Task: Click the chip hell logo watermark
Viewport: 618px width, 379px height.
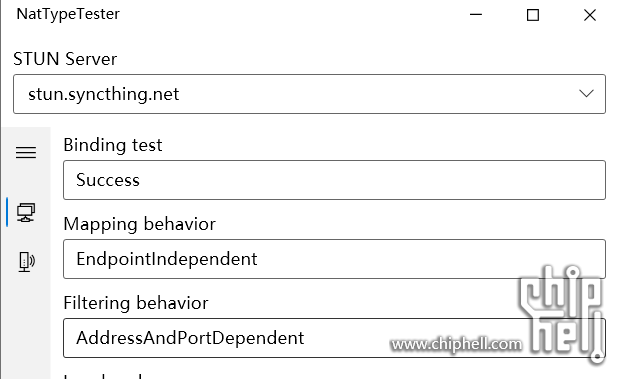Action: click(561, 313)
